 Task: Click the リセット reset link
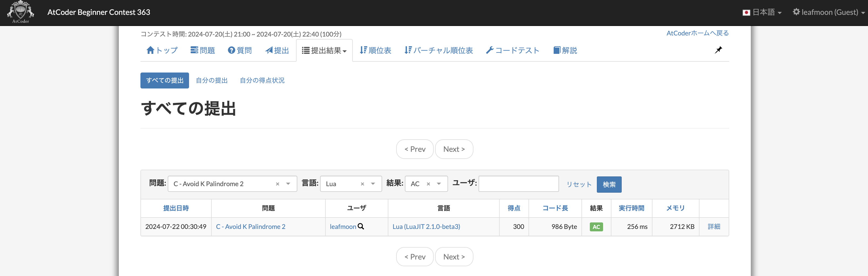578,184
